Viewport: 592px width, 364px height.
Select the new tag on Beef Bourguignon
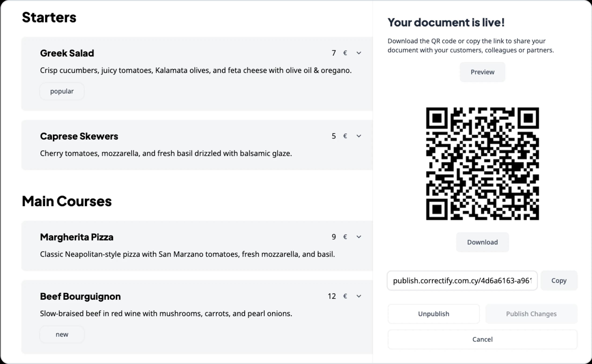pyautogui.click(x=62, y=334)
